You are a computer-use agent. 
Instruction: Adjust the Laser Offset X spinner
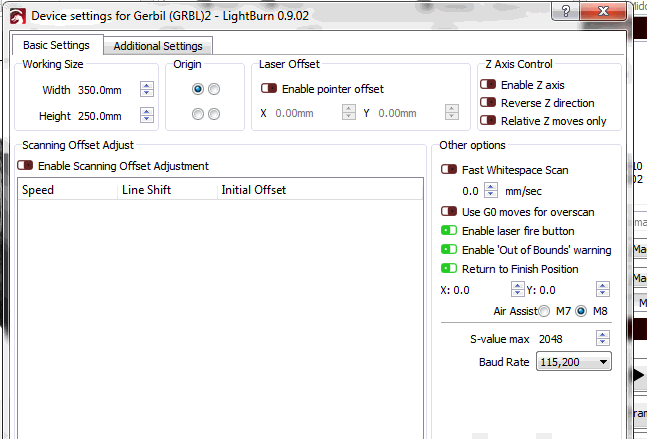[x=349, y=112]
